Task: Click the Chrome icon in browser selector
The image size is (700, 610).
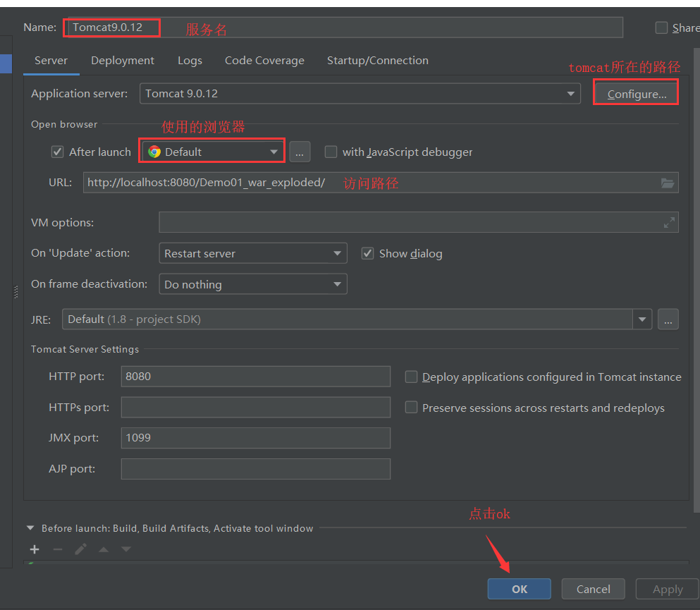Action: point(154,152)
